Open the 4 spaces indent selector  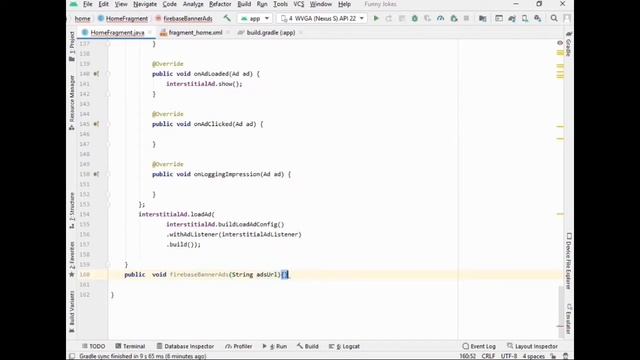533,356
